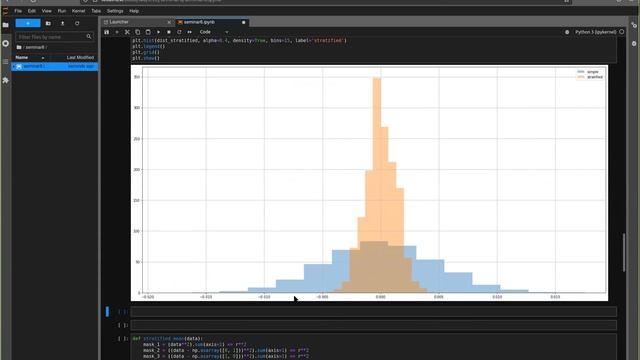Screen dimensions: 640x360
Task: Click the kernel status circle indicator
Action: [622, 32]
